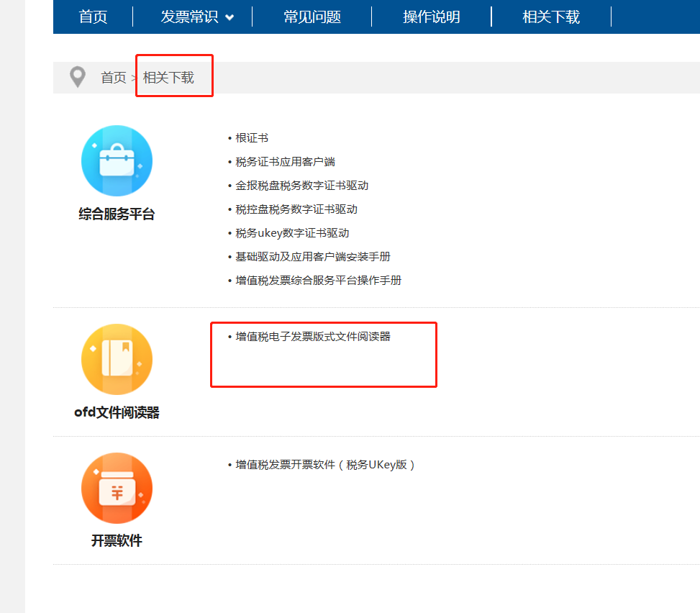Click the blue briefcase 综合服务平台 icon
This screenshot has width=700, height=613.
[x=117, y=161]
